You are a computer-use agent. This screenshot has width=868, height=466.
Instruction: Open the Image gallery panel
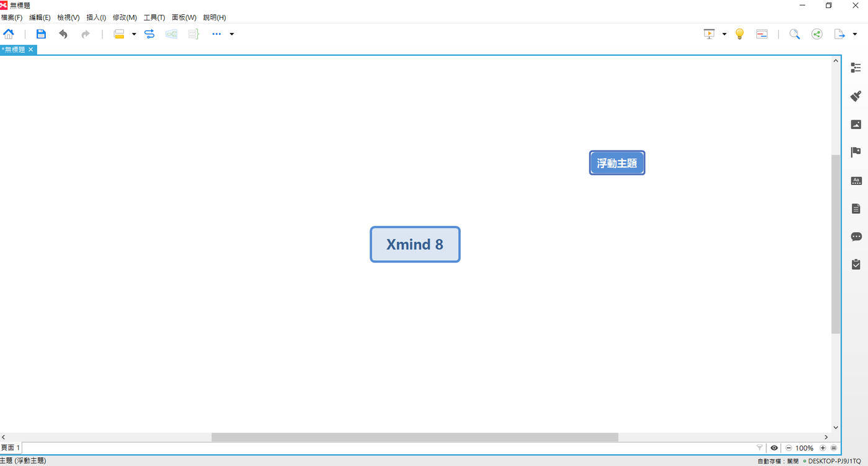click(x=856, y=124)
